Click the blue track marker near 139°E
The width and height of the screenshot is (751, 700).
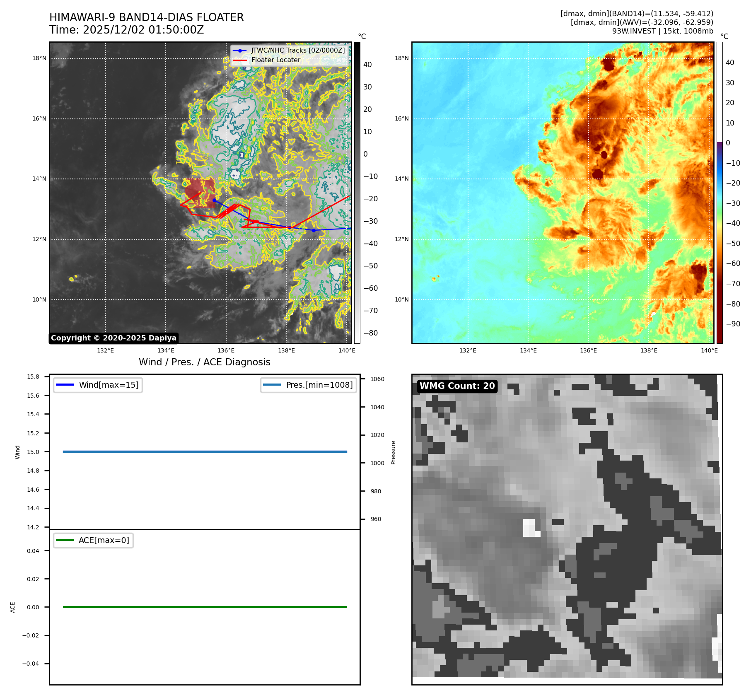point(314,230)
